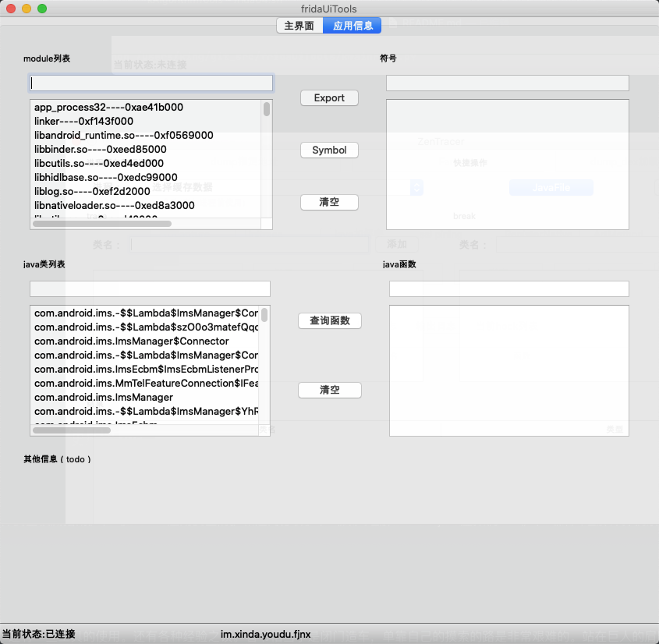Click module list vertical scrollbar thumb

[267, 109]
